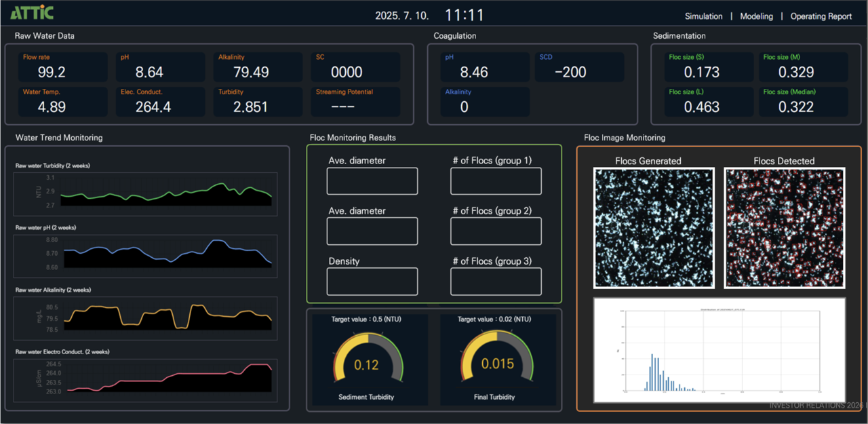The height and width of the screenshot is (424, 868).
Task: Click the Floc size (M) value 0.329
Action: click(x=797, y=72)
